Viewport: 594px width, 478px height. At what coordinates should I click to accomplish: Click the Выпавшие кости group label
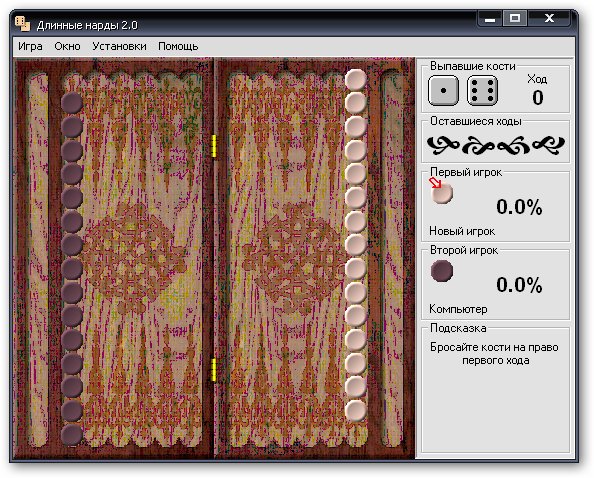(x=473, y=66)
